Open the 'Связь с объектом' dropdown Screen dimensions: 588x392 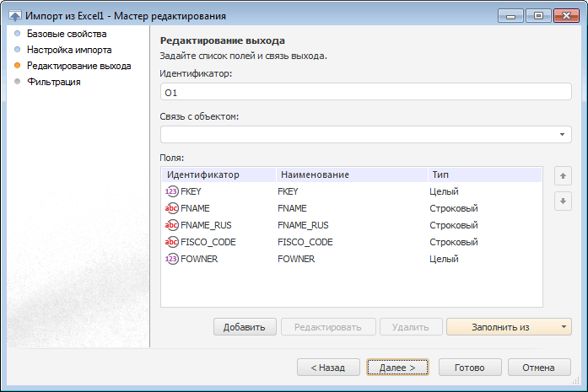click(x=562, y=135)
